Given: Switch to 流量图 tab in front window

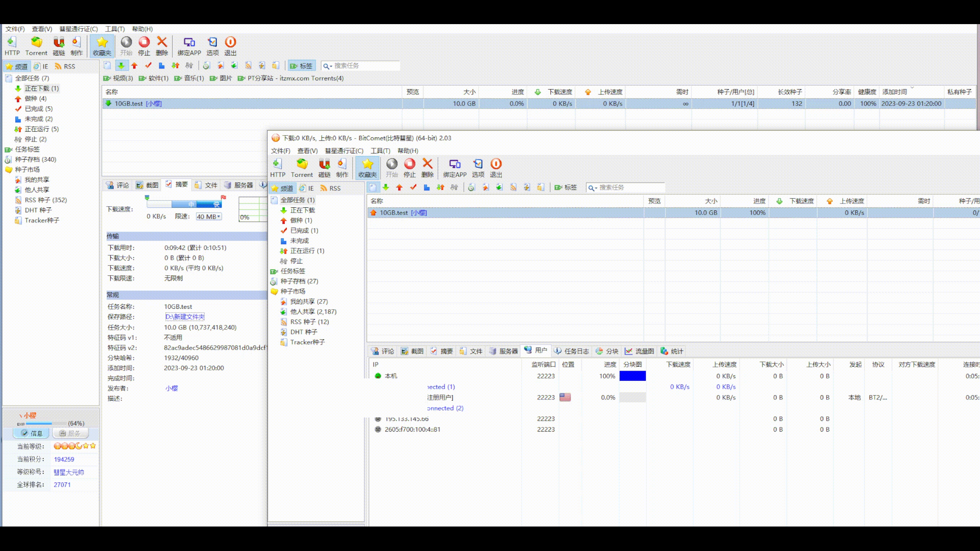Looking at the screenshot, I should [x=639, y=351].
